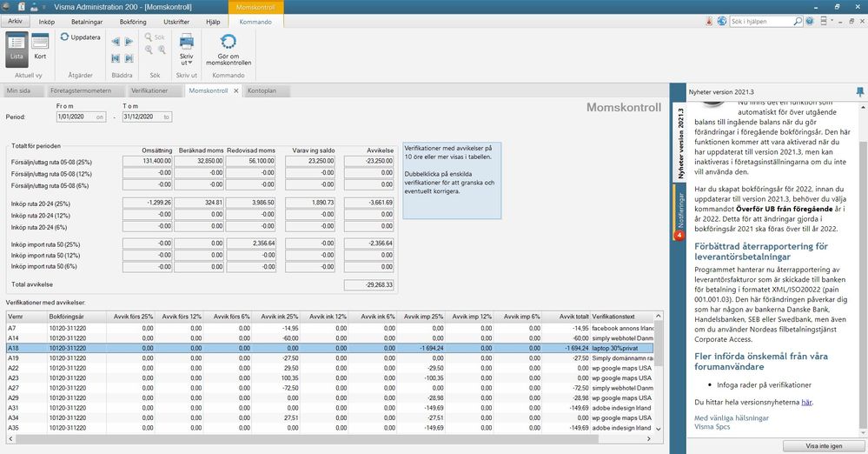Click the app logo in title bar
Image resolution: width=868 pixels, height=454 pixels.
pos(7,7)
